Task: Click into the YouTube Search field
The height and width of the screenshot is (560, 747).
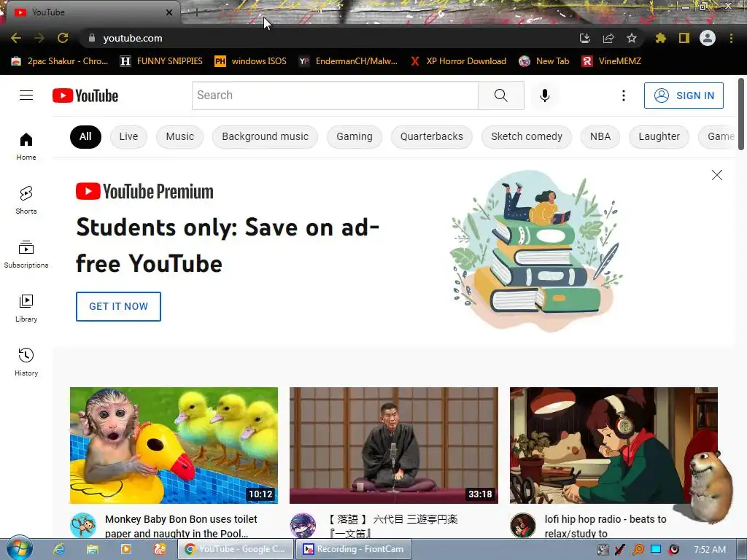Action: coord(335,96)
